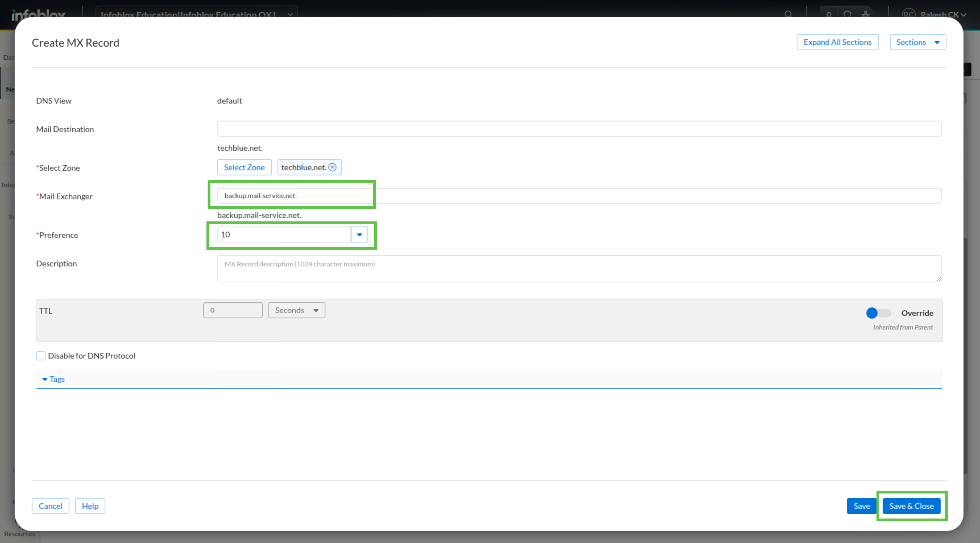Screen dimensions: 980x543
Task: Click the Save button
Action: pyautogui.click(x=861, y=506)
